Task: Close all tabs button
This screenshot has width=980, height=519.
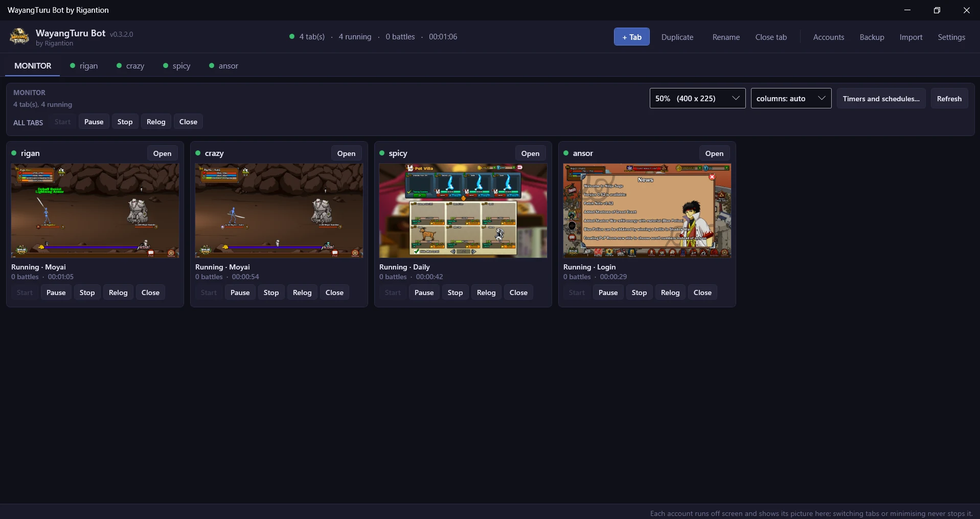Action: [188, 122]
